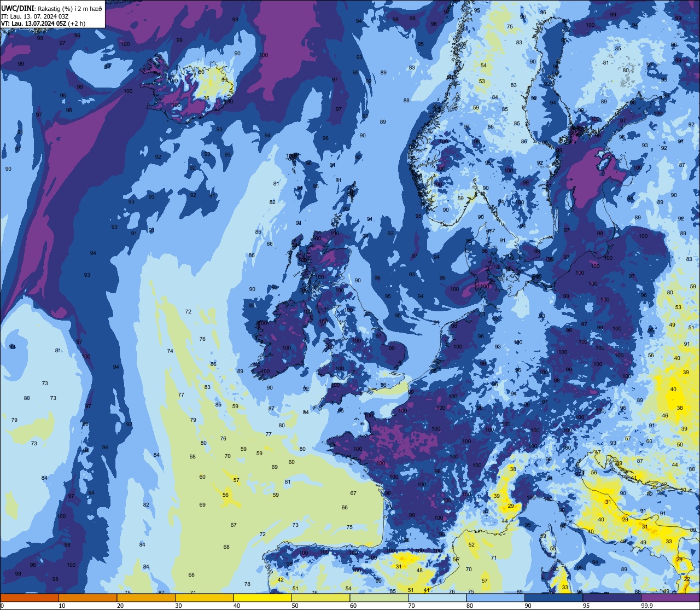Click the legend tick label "80"

[470, 606]
